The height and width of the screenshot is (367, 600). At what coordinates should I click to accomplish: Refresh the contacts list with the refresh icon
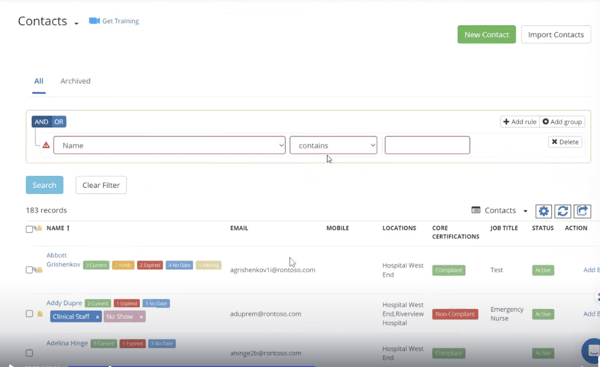click(x=562, y=211)
